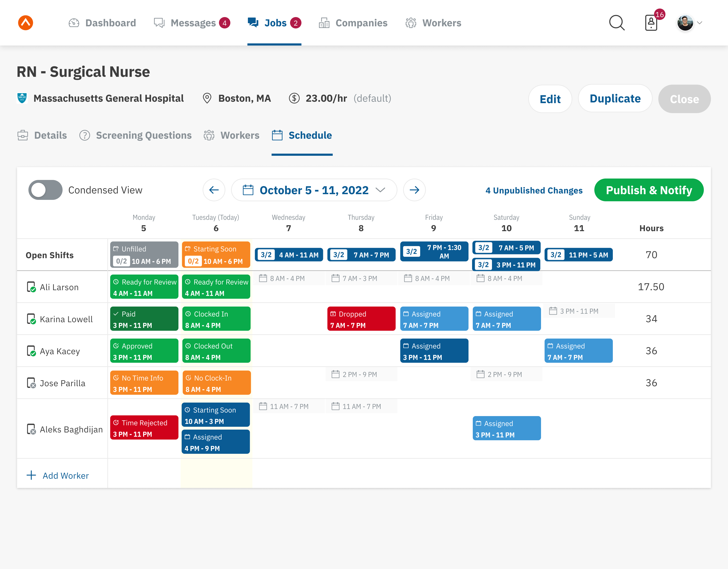Click the search magnifier icon

tap(616, 23)
